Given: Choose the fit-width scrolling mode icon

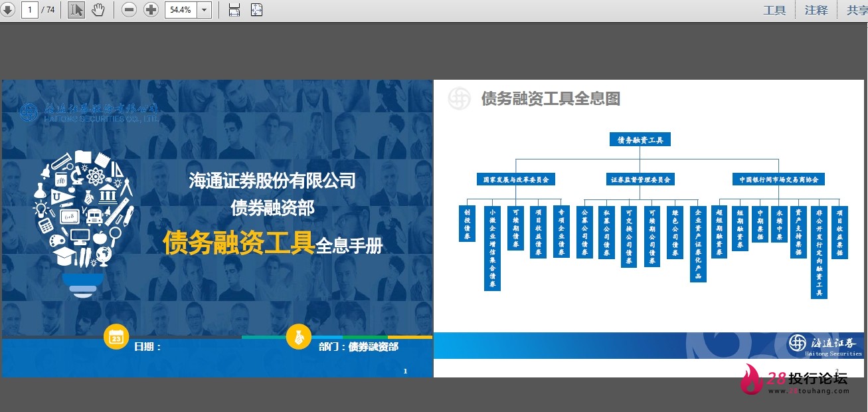Looking at the screenshot, I should coord(234,10).
